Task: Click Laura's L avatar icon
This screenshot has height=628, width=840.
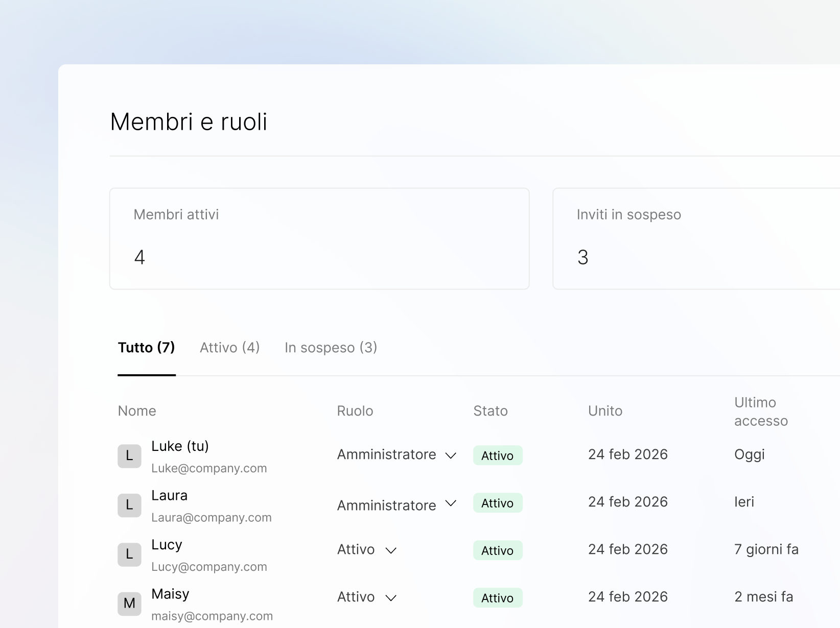Action: click(x=130, y=505)
